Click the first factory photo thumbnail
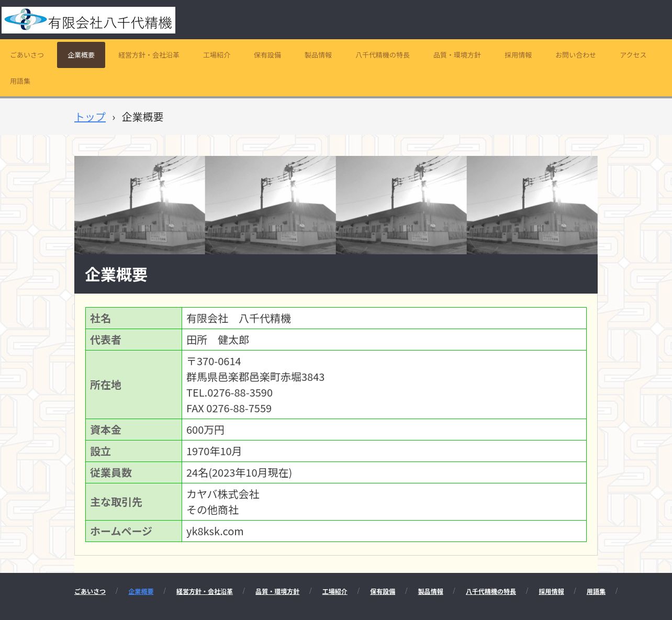The image size is (672, 620). pos(140,205)
